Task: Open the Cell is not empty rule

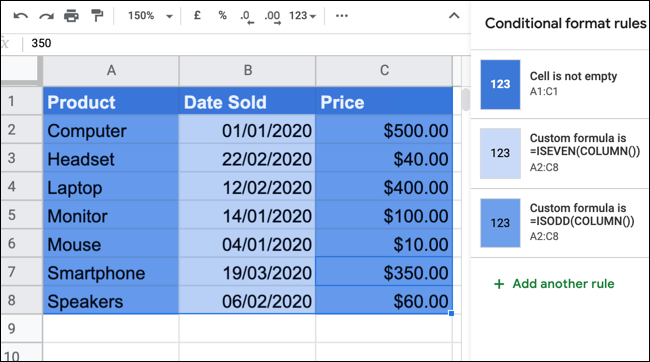Action: [x=560, y=85]
